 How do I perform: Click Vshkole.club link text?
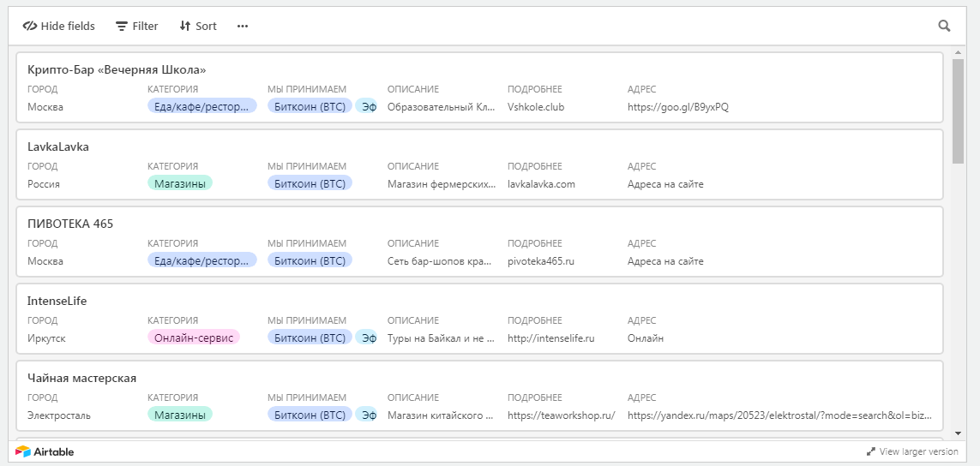[536, 107]
